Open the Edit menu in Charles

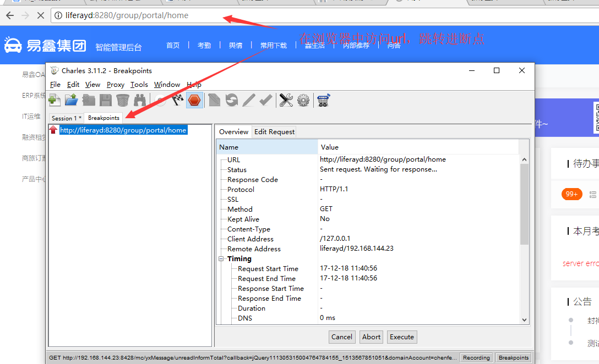pyautogui.click(x=73, y=84)
